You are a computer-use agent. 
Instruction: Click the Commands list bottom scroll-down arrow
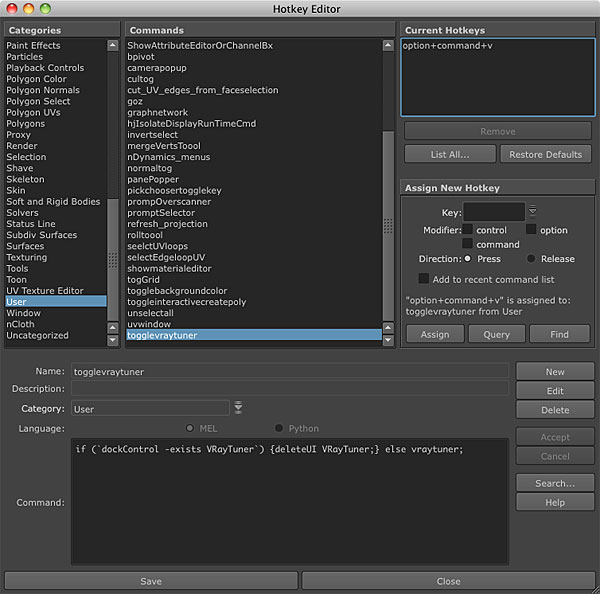point(388,340)
